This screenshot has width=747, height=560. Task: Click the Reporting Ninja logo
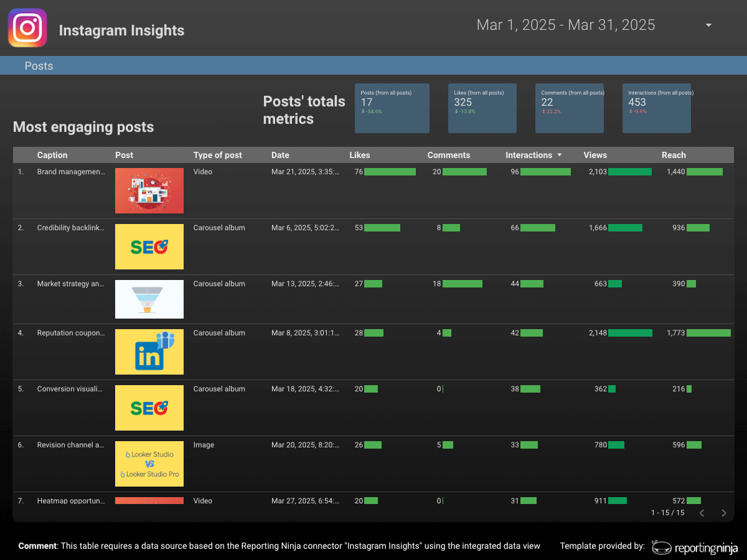[695, 547]
